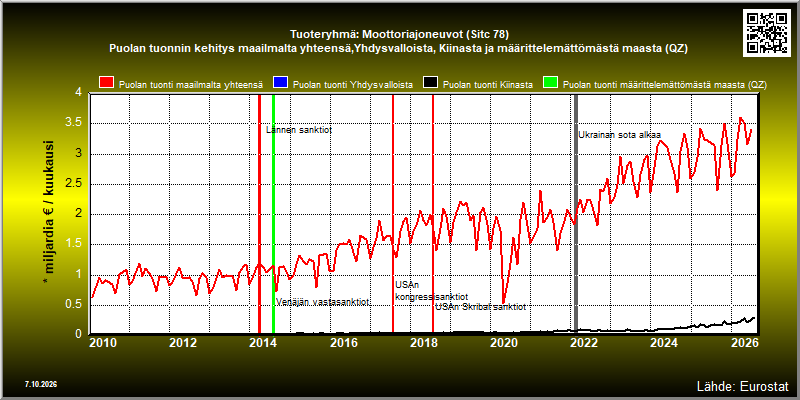
Task: Click the green legend swatch for QZ country
Action: coord(551,84)
